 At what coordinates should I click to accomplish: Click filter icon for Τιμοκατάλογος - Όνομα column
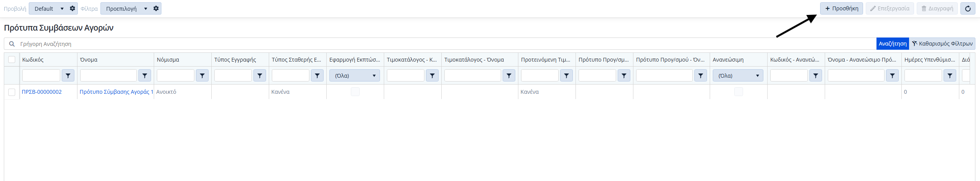coord(509,76)
